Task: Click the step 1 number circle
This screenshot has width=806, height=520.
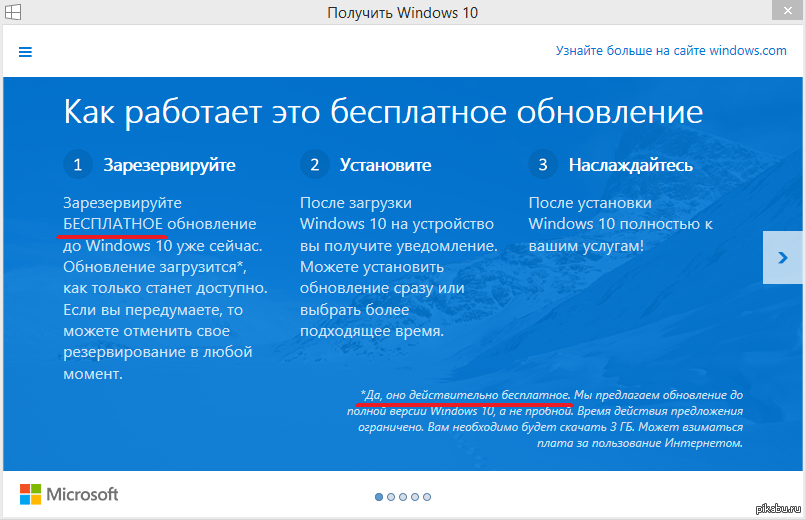Action: 77,164
